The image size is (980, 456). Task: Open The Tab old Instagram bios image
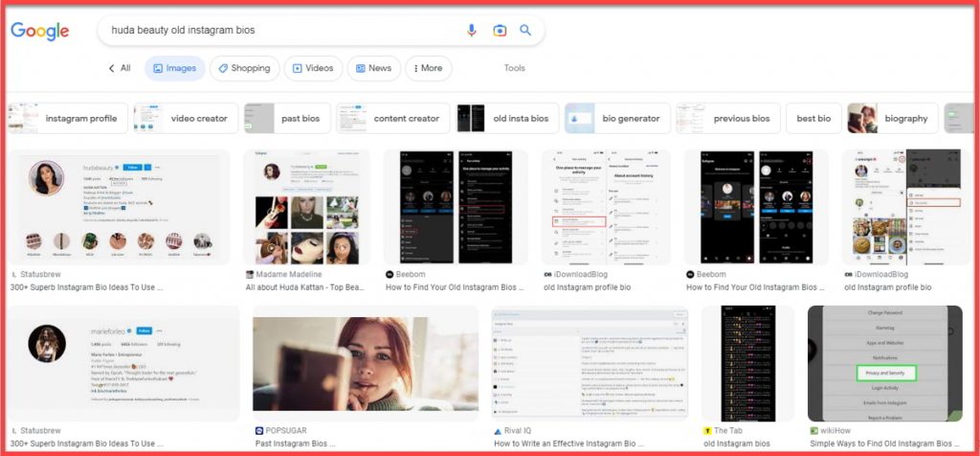coord(747,363)
